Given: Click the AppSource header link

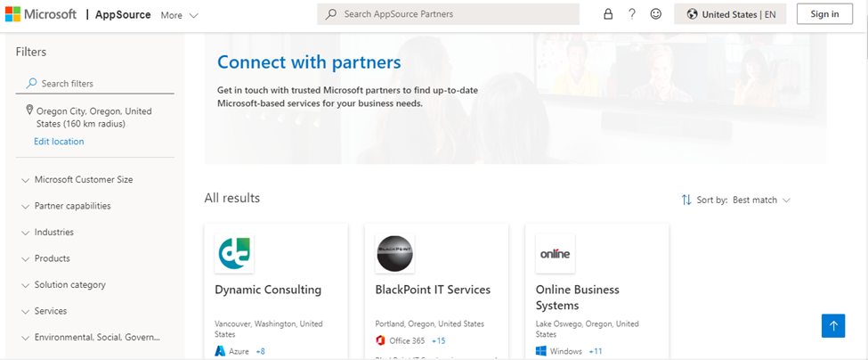Looking at the screenshot, I should [x=122, y=14].
